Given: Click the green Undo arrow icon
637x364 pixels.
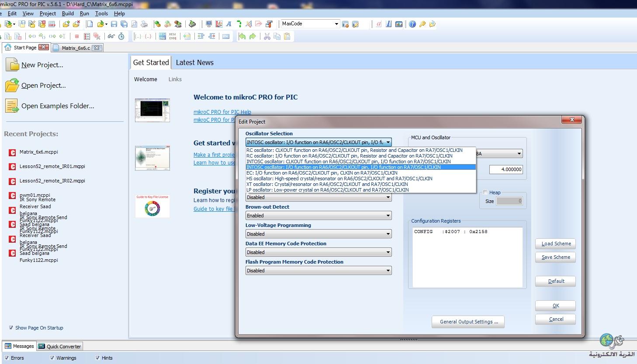Looking at the screenshot, I should [242, 36].
